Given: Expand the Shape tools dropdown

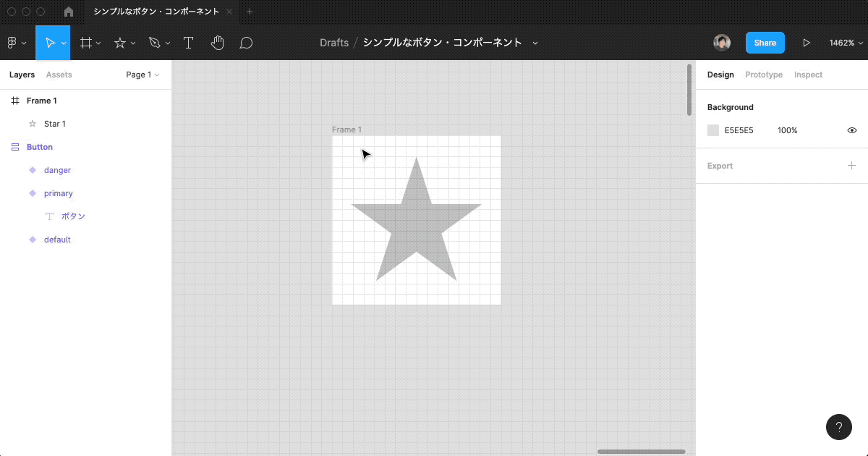Looking at the screenshot, I should (132, 43).
